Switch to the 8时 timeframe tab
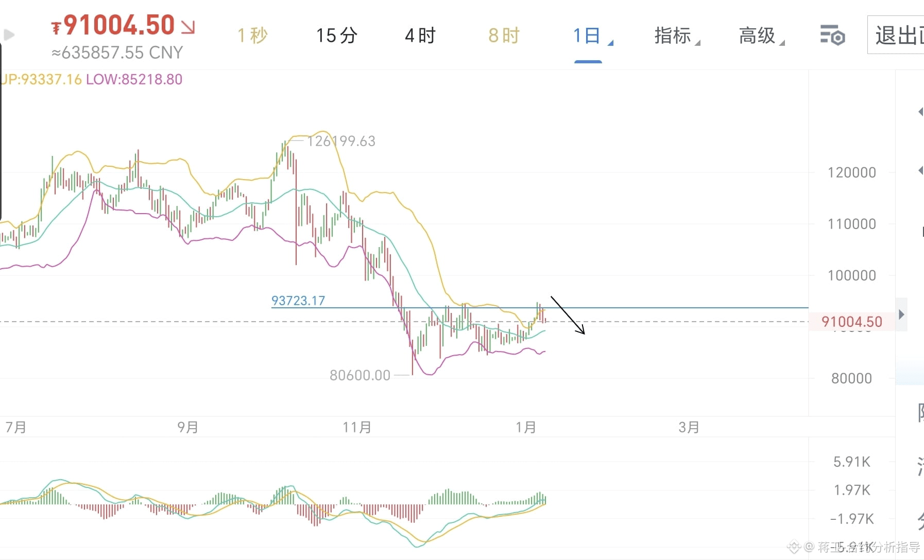Image resolution: width=924 pixels, height=560 pixels. [x=503, y=35]
